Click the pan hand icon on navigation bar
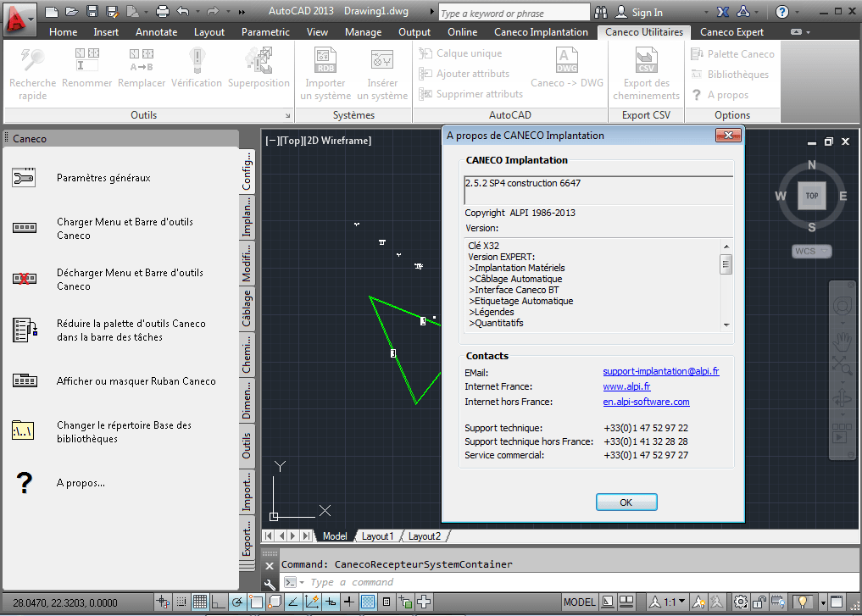862x616 pixels. 842,341
